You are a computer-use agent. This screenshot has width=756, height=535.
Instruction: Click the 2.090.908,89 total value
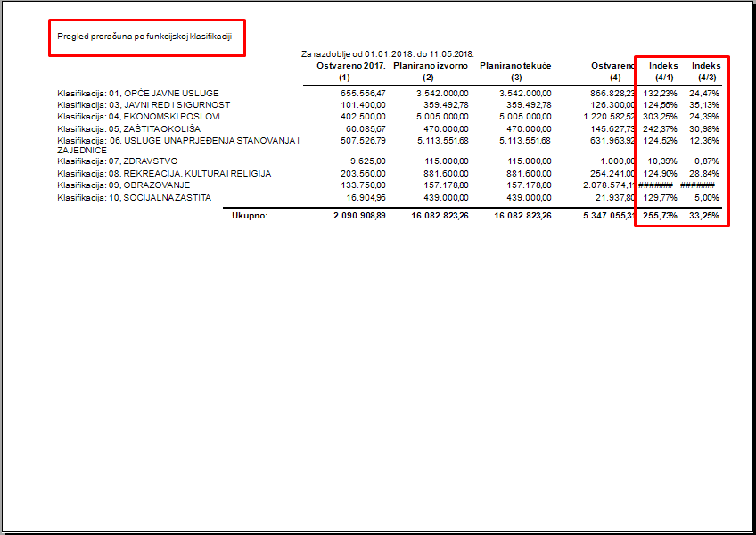[x=359, y=216]
